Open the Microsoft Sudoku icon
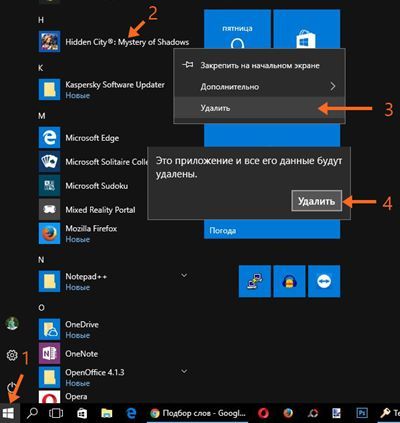The height and width of the screenshot is (423, 400). tap(49, 185)
